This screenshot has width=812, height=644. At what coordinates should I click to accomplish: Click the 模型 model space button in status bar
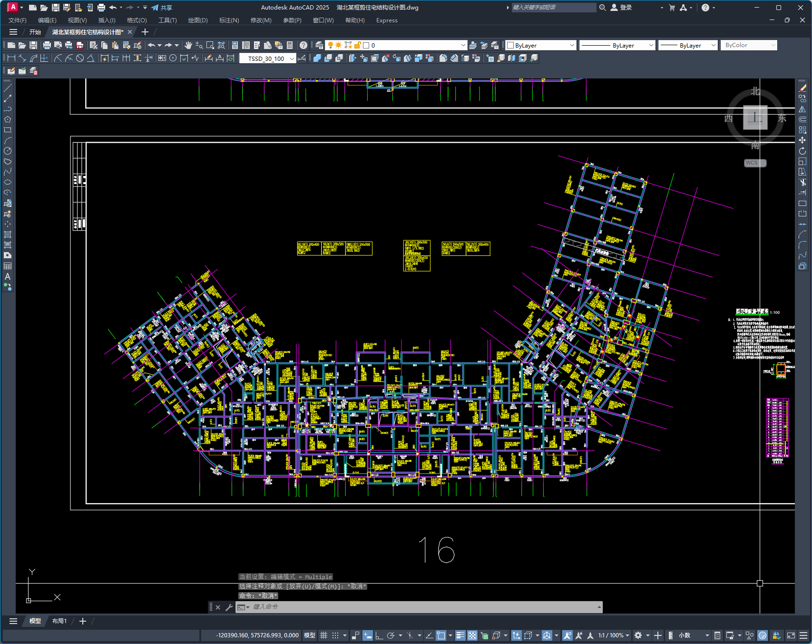point(310,635)
